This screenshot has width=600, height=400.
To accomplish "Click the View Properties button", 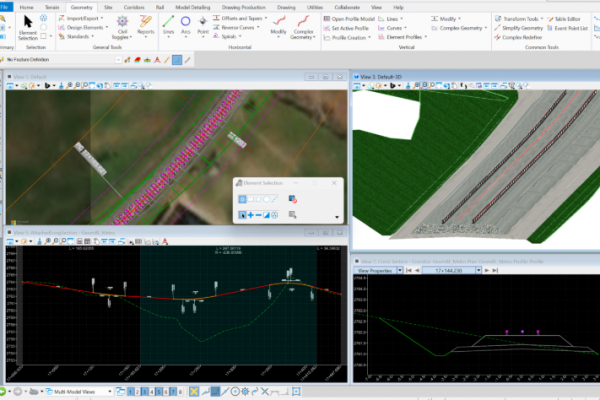I will tap(375, 271).
